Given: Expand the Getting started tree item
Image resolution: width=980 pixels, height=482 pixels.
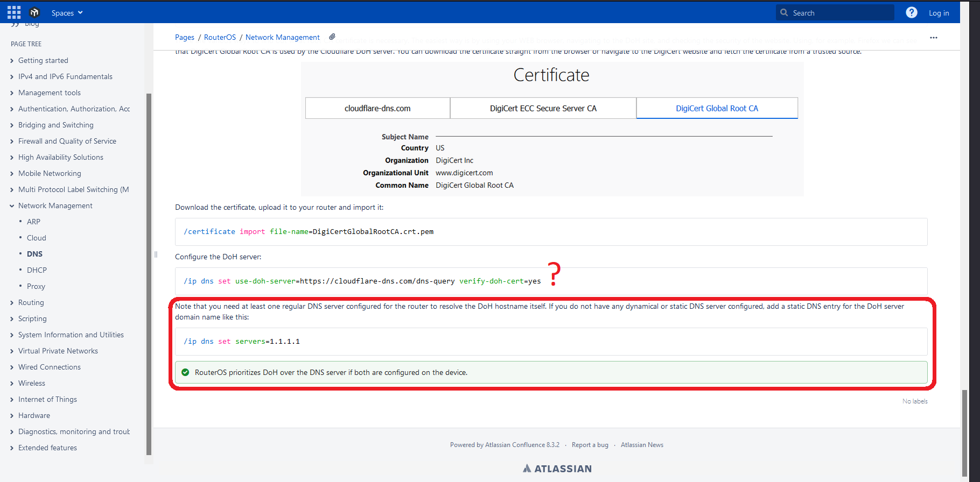Looking at the screenshot, I should coord(12,61).
